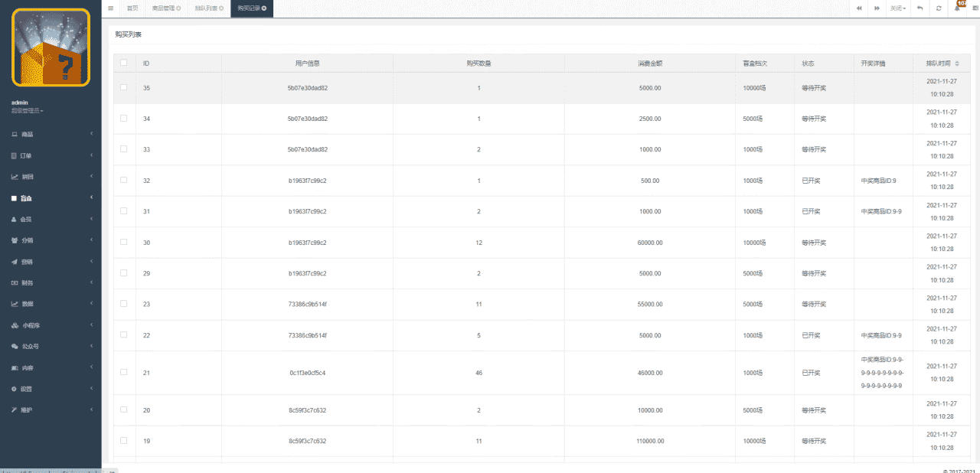Image resolution: width=980 pixels, height=473 pixels.
Task: Click the 数据 sidebar chart icon
Action: click(15, 304)
